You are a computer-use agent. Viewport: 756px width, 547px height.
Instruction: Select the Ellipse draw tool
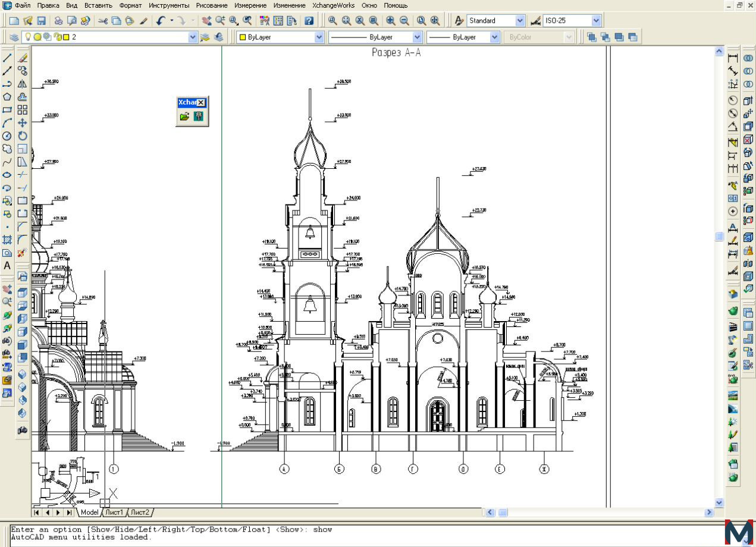7,175
